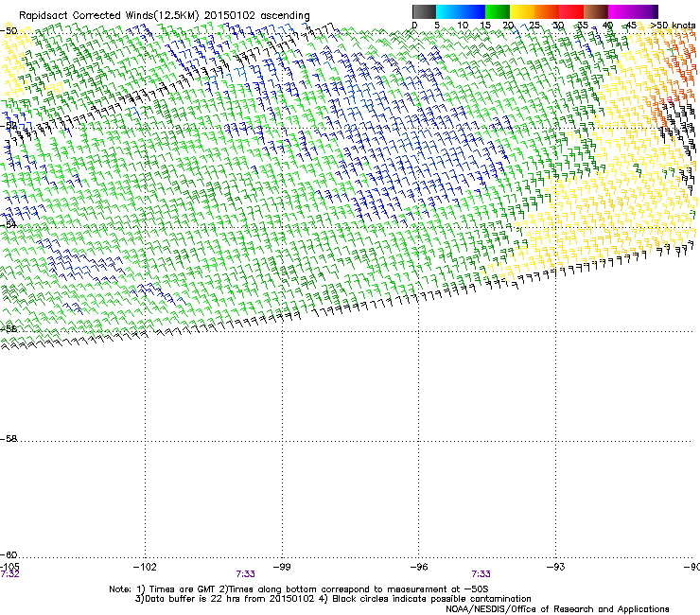The height and width of the screenshot is (615, 700).
Task: Click the orange 25-30 knots legend color
Action: click(547, 11)
